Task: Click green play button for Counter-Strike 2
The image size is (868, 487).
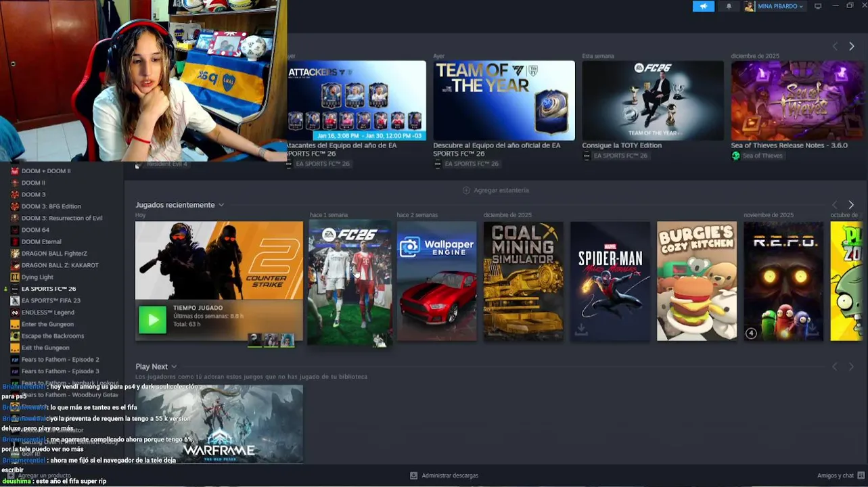Action: (152, 320)
